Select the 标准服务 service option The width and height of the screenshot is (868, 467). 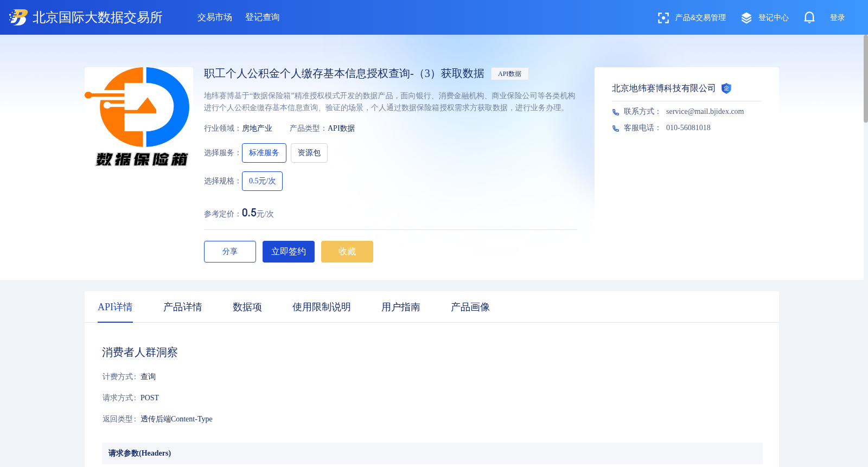pyautogui.click(x=264, y=153)
